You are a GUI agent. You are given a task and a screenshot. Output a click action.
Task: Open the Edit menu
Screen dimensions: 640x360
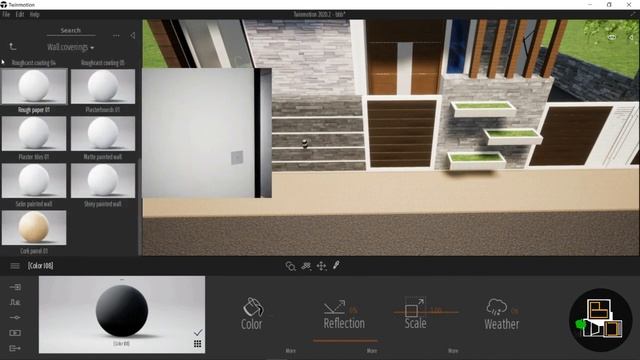point(20,14)
